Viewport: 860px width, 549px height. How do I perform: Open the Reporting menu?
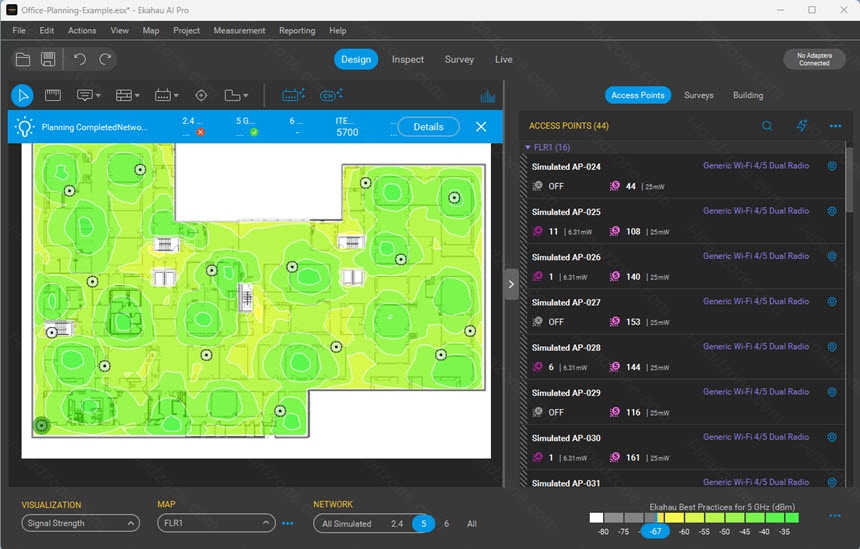point(297,31)
